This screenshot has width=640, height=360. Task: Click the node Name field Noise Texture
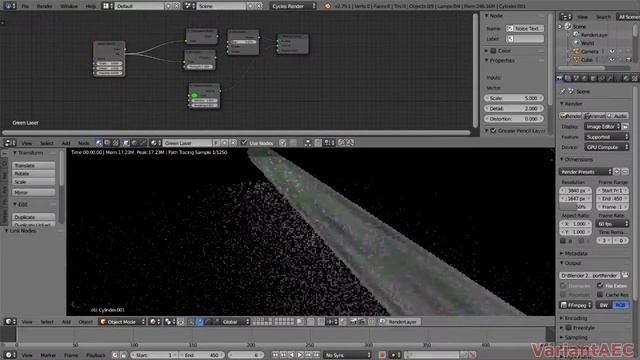[525, 29]
